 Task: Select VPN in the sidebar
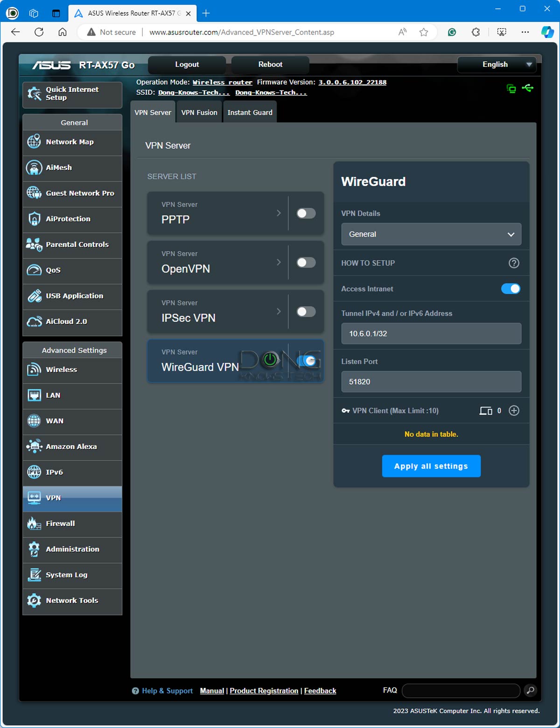pos(72,498)
